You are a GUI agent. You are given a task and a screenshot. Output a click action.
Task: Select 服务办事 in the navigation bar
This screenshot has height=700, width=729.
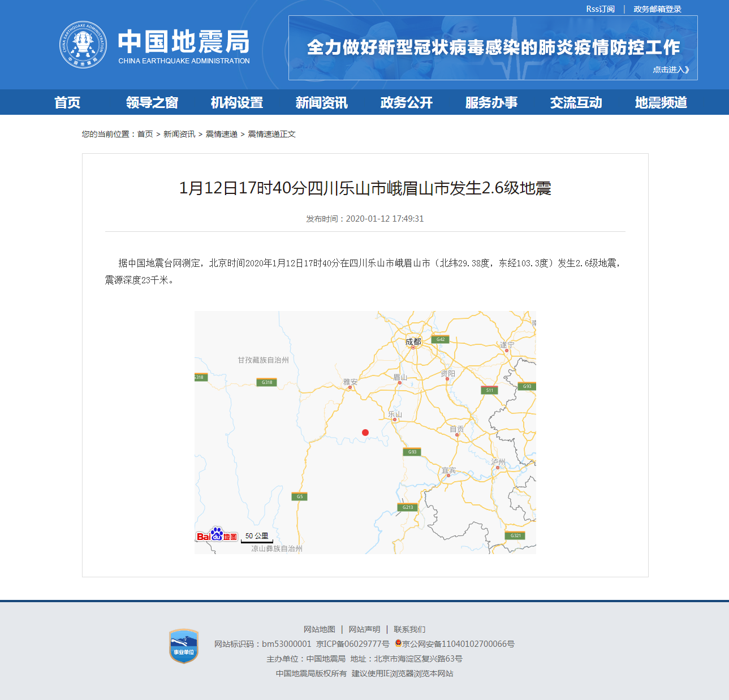click(491, 102)
